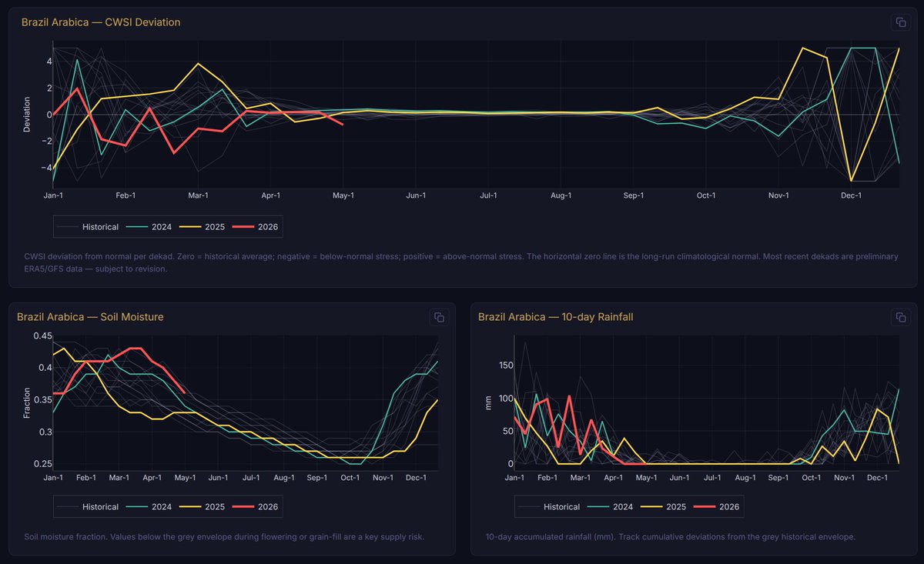This screenshot has height=564, width=924.
Task: Click the Brazil Arabica — Soil Moisture title
Action: [x=90, y=317]
